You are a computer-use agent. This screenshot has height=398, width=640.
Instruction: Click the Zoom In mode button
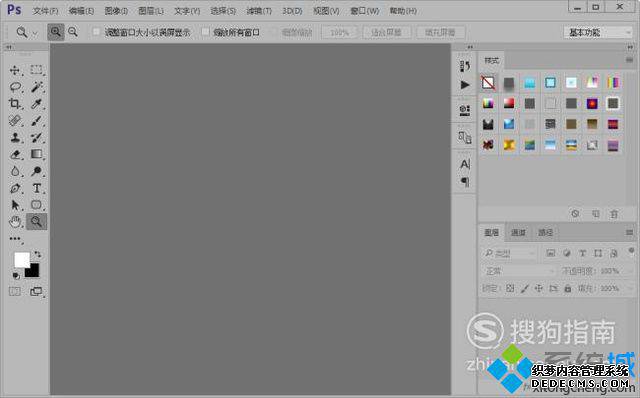tap(56, 32)
